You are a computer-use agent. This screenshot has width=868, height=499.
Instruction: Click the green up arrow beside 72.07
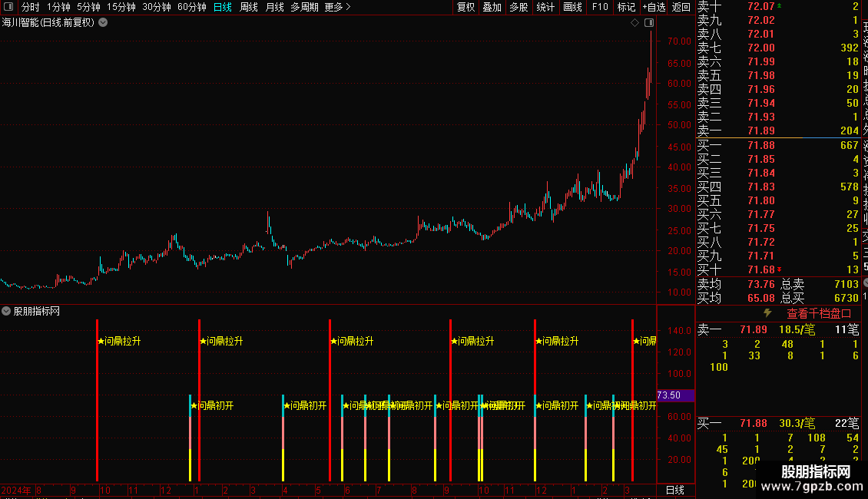pyautogui.click(x=780, y=5)
